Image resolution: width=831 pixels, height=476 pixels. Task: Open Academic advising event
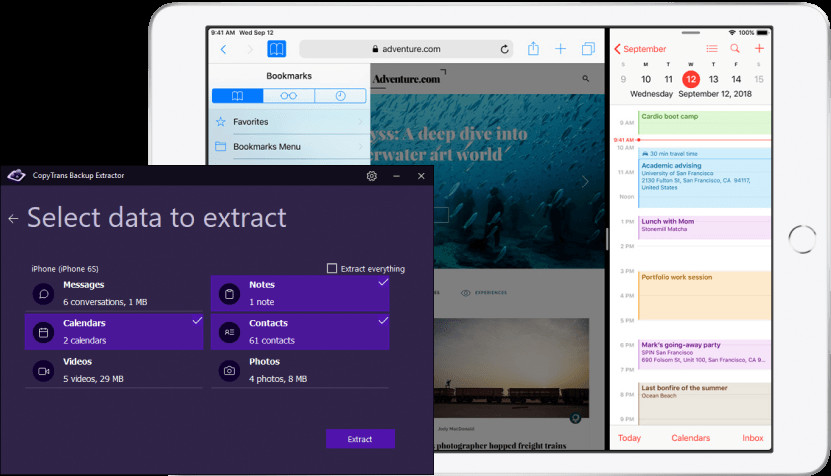click(704, 178)
